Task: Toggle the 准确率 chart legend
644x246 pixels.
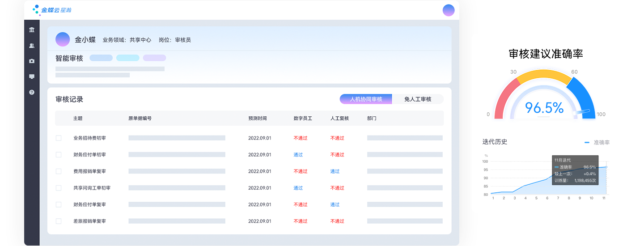Action: [x=597, y=142]
